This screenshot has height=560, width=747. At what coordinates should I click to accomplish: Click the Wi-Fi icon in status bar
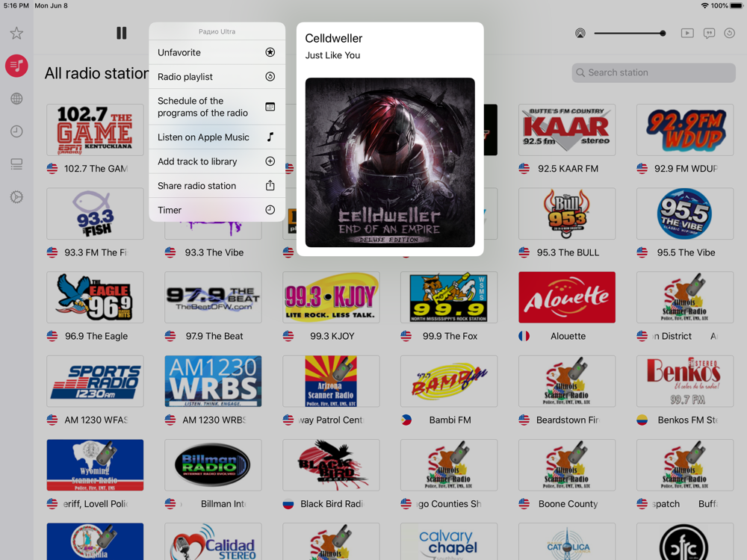[704, 6]
